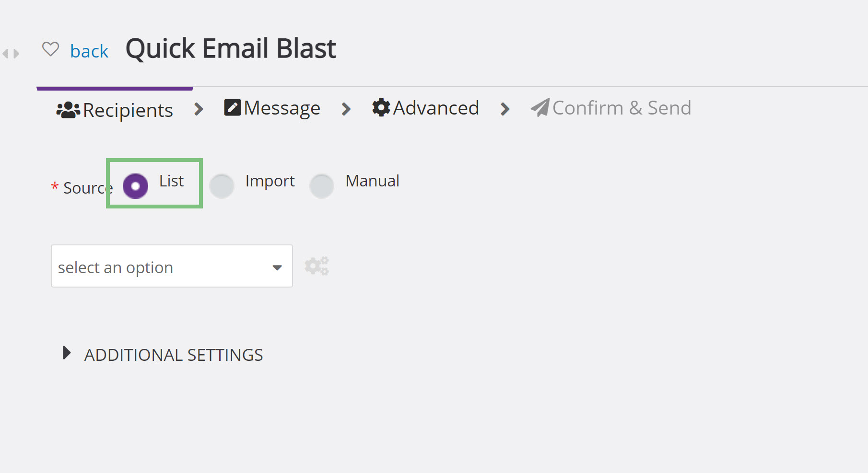The image size is (868, 473).
Task: Click the Confirm & Send paper plane icon
Action: click(540, 107)
